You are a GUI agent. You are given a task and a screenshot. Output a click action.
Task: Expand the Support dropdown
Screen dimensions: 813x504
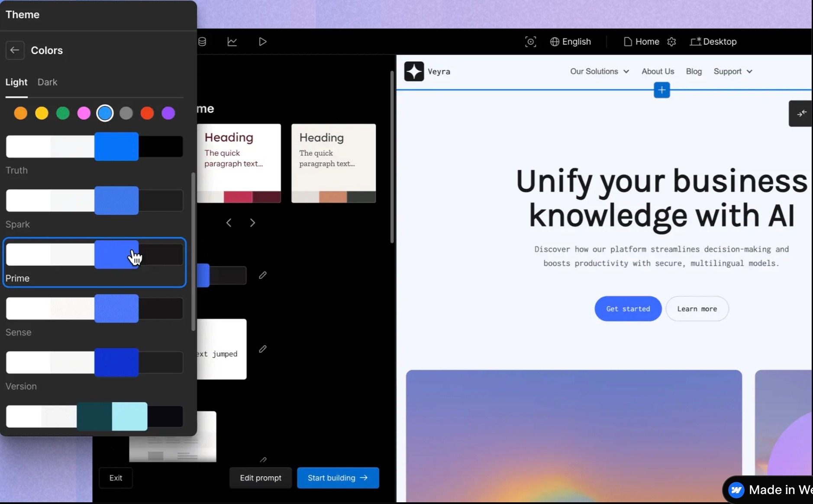click(x=733, y=71)
